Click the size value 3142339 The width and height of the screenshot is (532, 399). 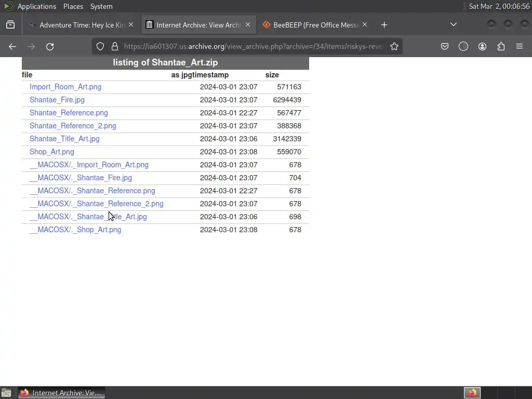coord(287,139)
